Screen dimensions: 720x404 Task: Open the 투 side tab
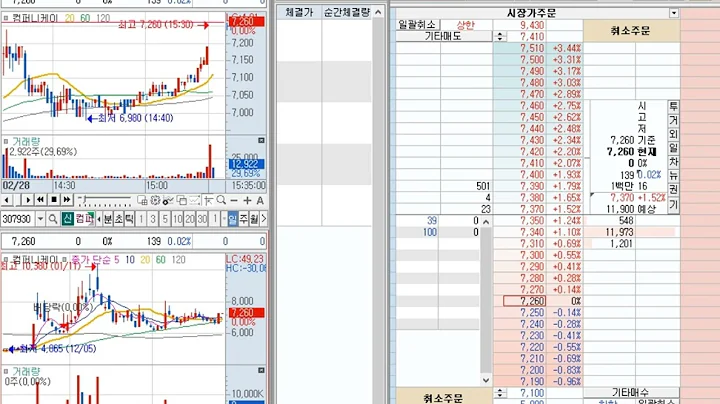coord(673,107)
